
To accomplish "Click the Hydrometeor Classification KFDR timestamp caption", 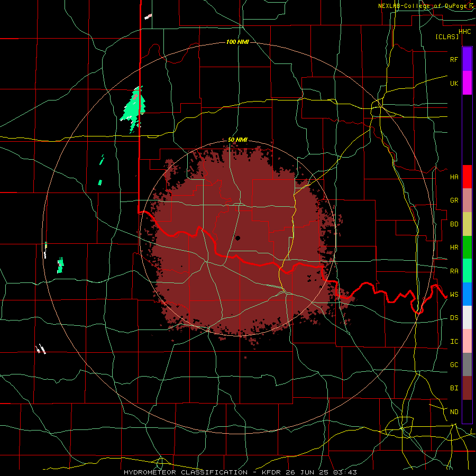I will point(240,472).
